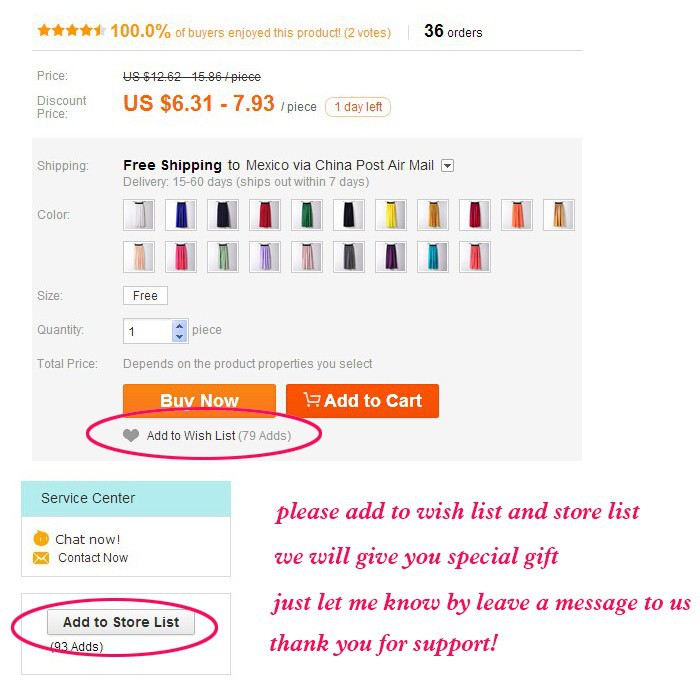This screenshot has width=700, height=700.
Task: Choose the royal blue skirt color
Action: [181, 215]
